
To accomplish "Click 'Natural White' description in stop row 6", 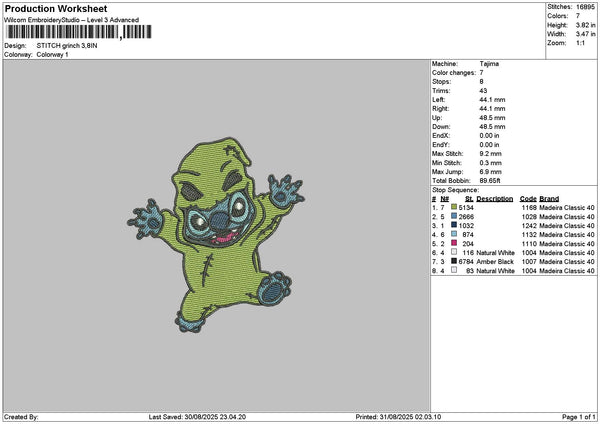I will [496, 253].
